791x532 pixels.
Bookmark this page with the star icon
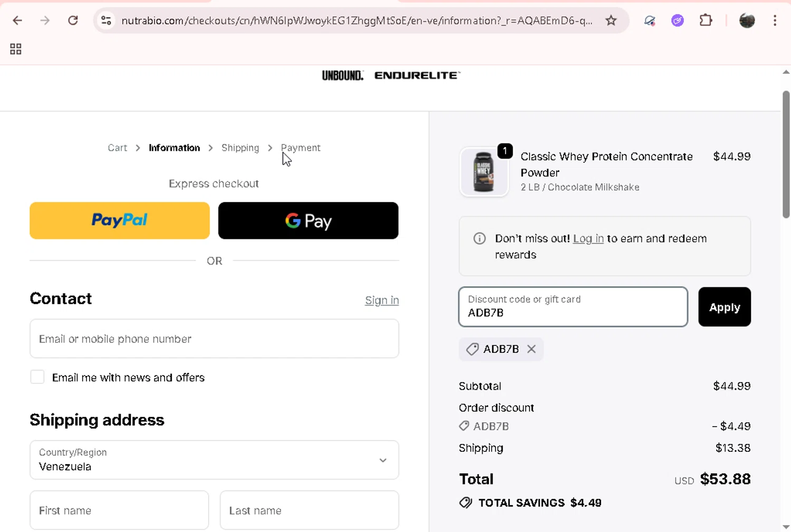[611, 21]
